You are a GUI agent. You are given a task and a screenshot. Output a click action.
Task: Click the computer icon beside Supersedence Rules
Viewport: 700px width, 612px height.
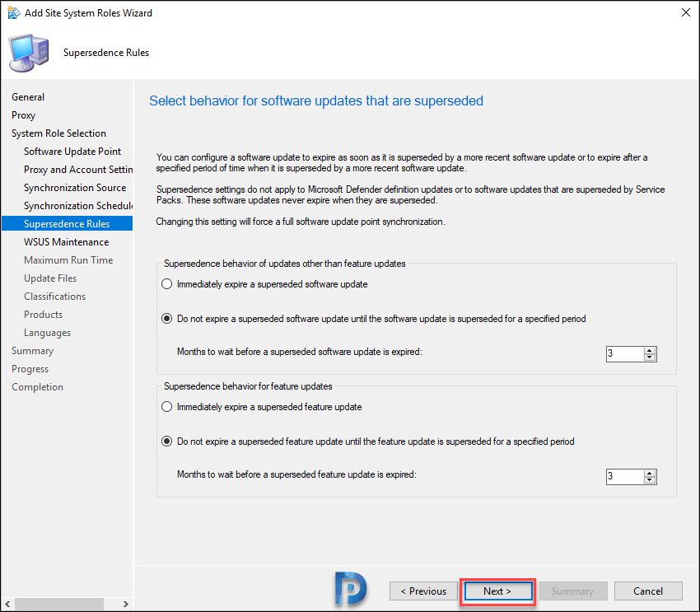(29, 53)
